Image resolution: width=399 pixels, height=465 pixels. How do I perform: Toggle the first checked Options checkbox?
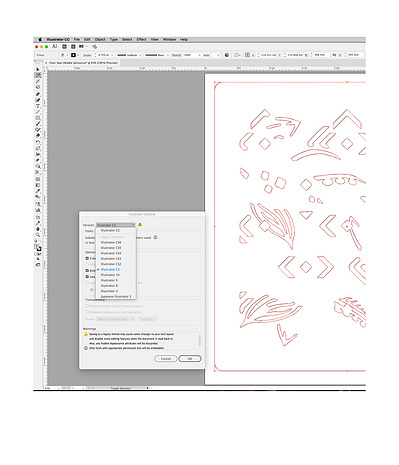coord(87,258)
